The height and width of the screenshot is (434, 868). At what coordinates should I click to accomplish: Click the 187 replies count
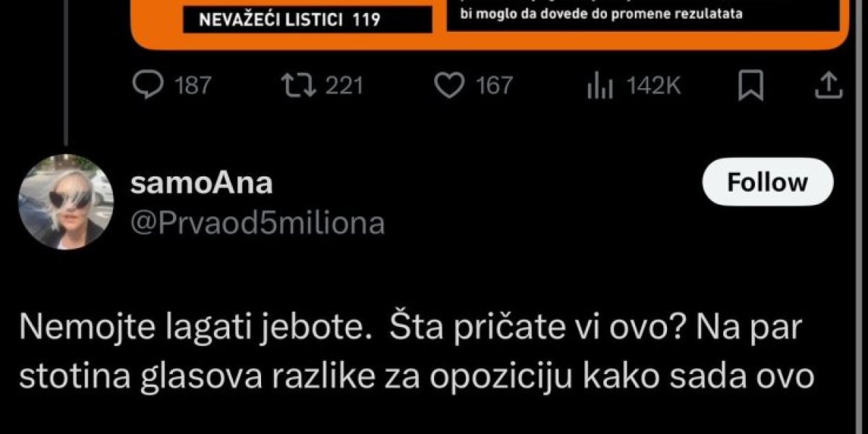(192, 87)
